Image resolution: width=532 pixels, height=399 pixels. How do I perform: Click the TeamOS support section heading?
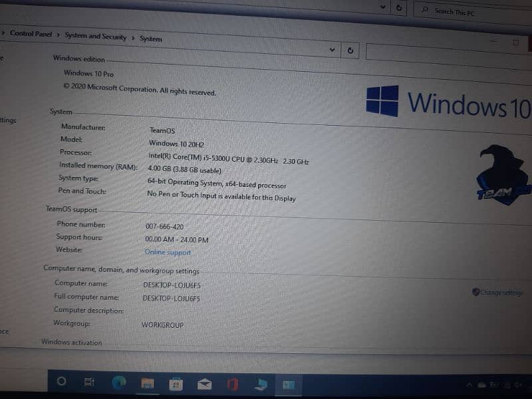[x=72, y=209]
